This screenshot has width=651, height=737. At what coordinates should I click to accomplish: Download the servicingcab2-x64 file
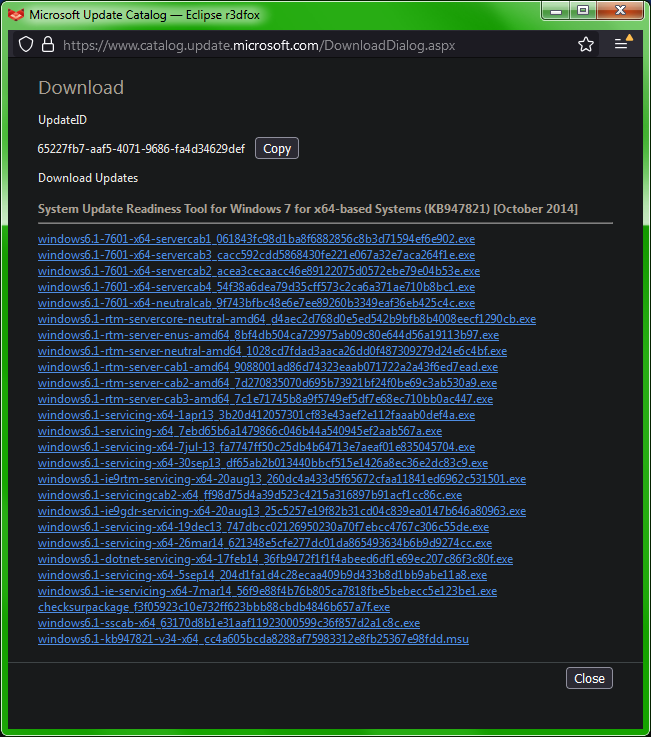click(x=250, y=495)
